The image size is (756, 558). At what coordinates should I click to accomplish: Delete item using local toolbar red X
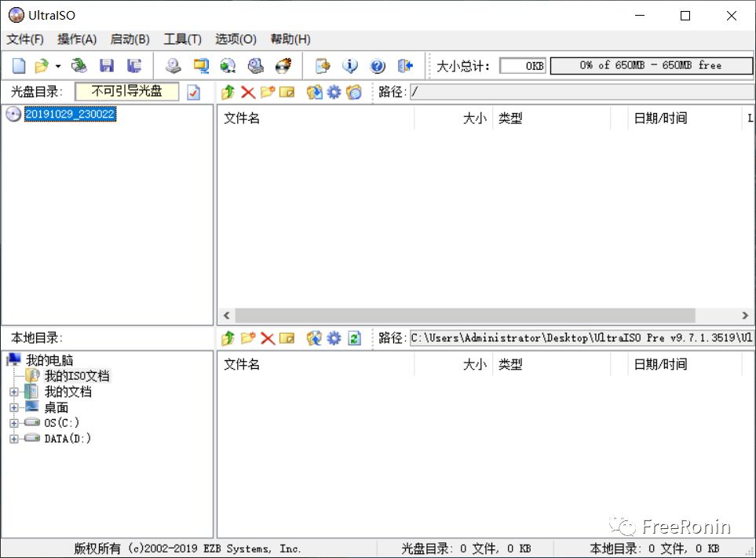tap(268, 338)
